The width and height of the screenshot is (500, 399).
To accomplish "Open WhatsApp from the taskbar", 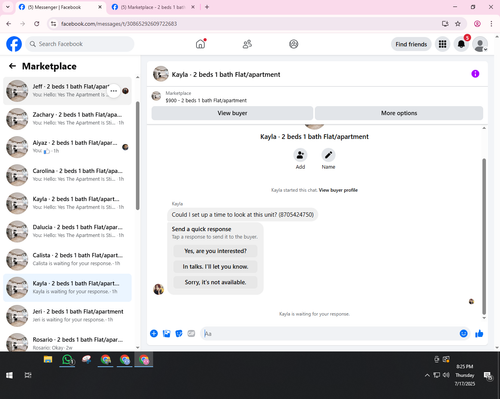I will click(x=68, y=360).
